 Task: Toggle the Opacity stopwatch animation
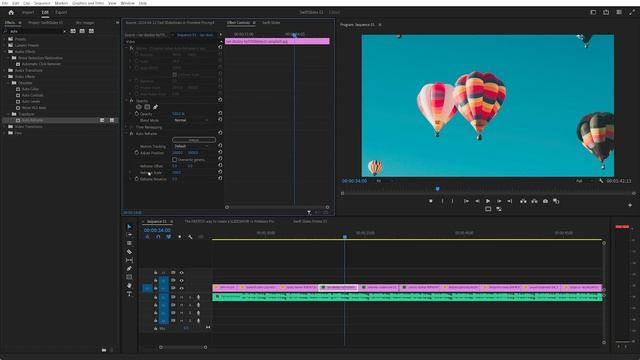(x=137, y=114)
